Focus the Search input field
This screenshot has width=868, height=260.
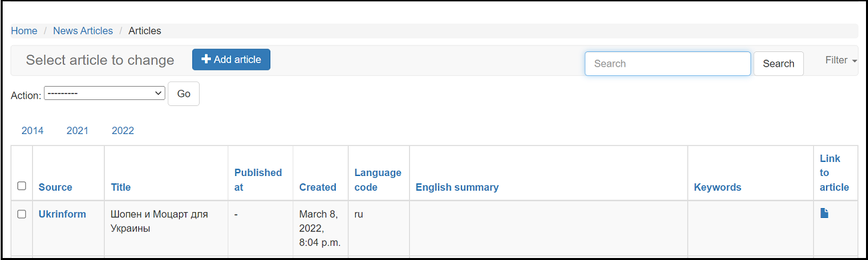(x=668, y=63)
